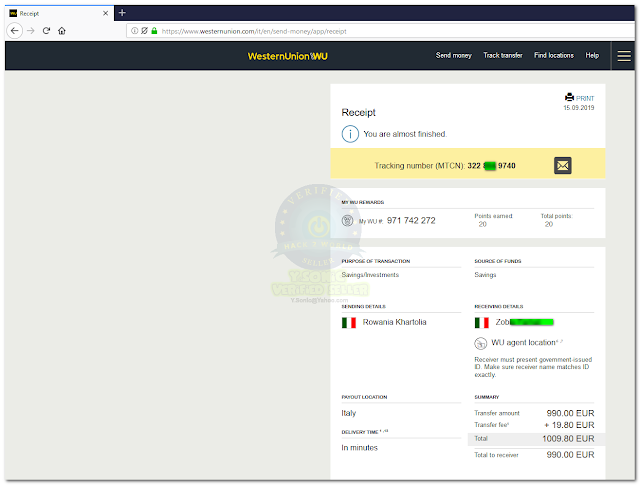Click the WU agent location label
640x485 pixels.
point(523,343)
